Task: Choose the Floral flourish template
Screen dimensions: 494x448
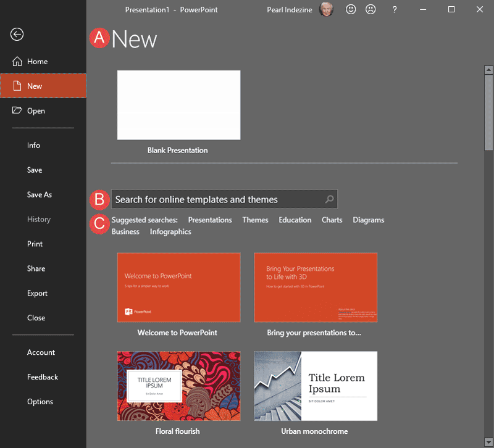Action: [x=178, y=386]
